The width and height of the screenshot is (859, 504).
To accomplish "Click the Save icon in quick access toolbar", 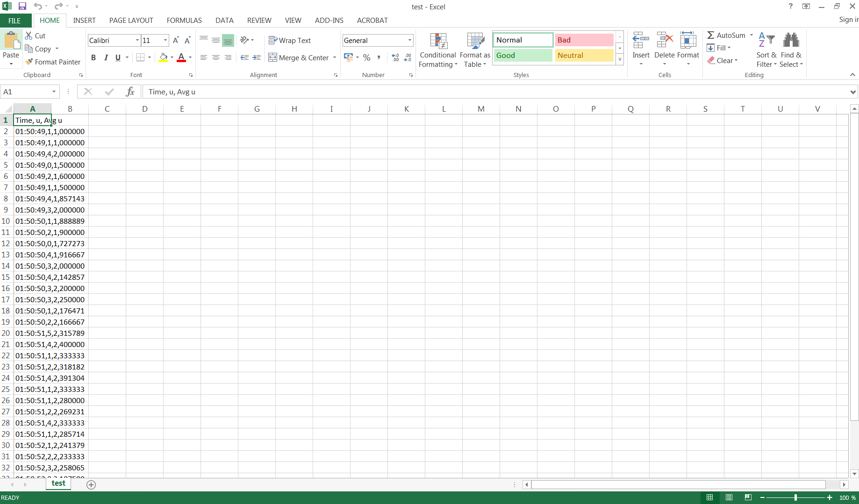I will (x=22, y=7).
